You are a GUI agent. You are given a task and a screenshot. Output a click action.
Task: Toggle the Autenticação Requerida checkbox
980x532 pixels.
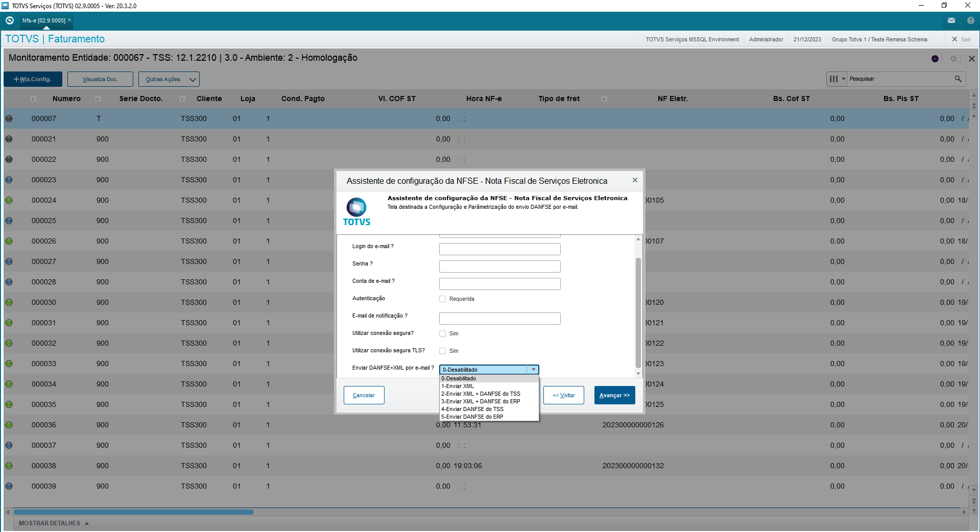(443, 299)
